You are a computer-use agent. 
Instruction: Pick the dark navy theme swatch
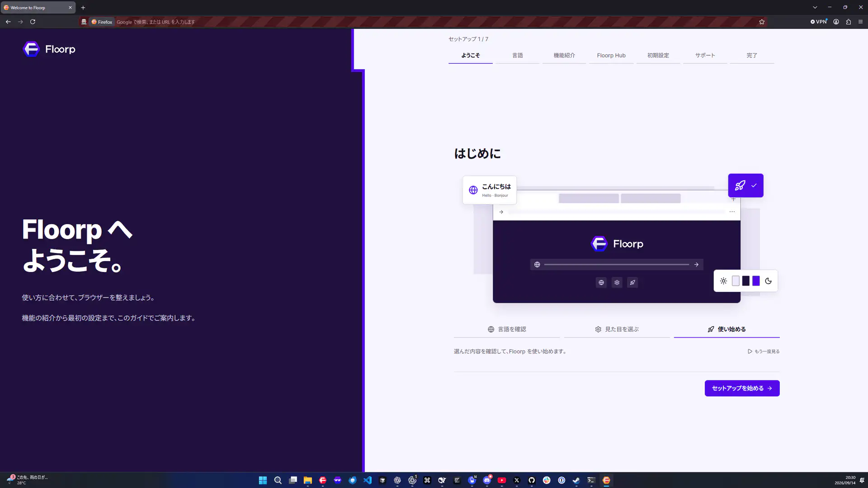pyautogui.click(x=746, y=281)
